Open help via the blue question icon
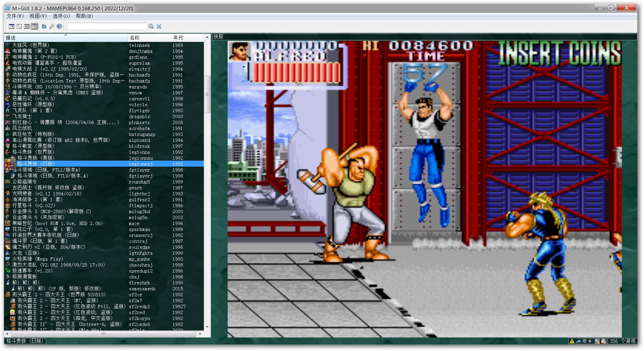The height and width of the screenshot is (351, 644). click(59, 26)
